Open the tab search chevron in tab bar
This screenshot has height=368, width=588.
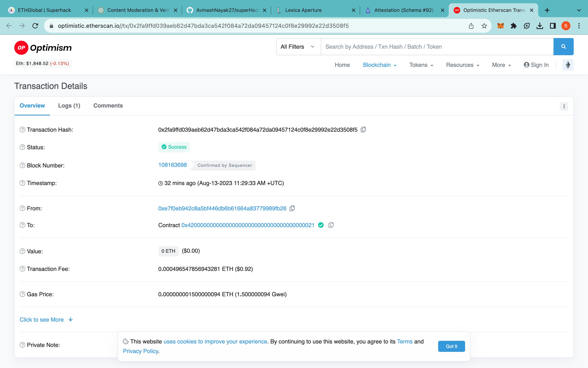pyautogui.click(x=579, y=10)
